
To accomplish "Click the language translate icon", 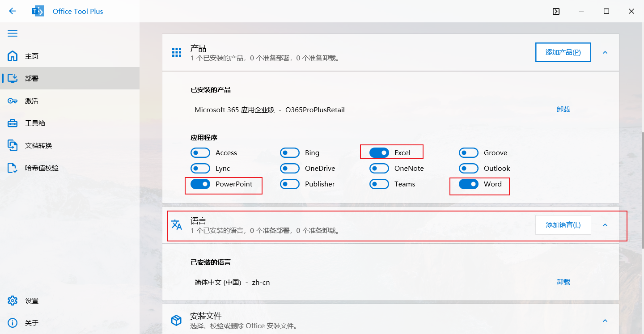I will pyautogui.click(x=177, y=224).
